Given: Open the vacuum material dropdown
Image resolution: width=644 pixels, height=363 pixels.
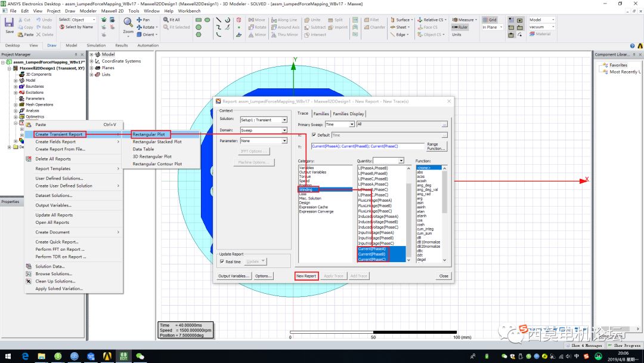Looking at the screenshot, I should click(x=541, y=27).
